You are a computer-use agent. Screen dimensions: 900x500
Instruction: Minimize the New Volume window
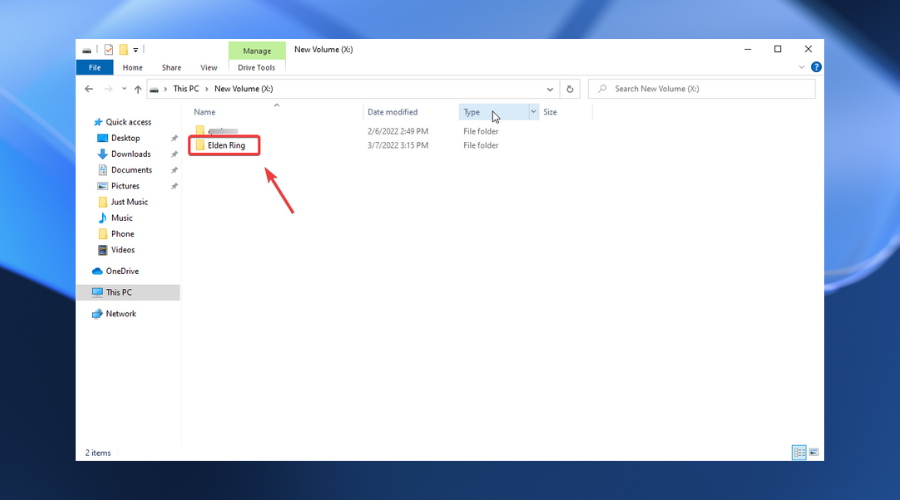pos(747,49)
